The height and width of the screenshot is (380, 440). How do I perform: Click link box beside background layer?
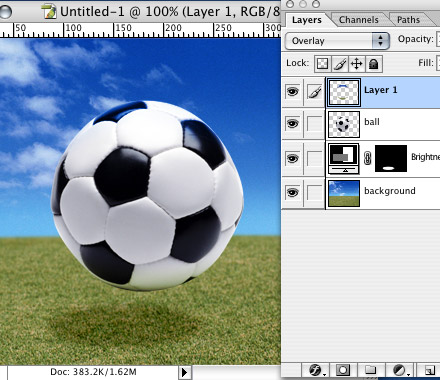point(315,193)
